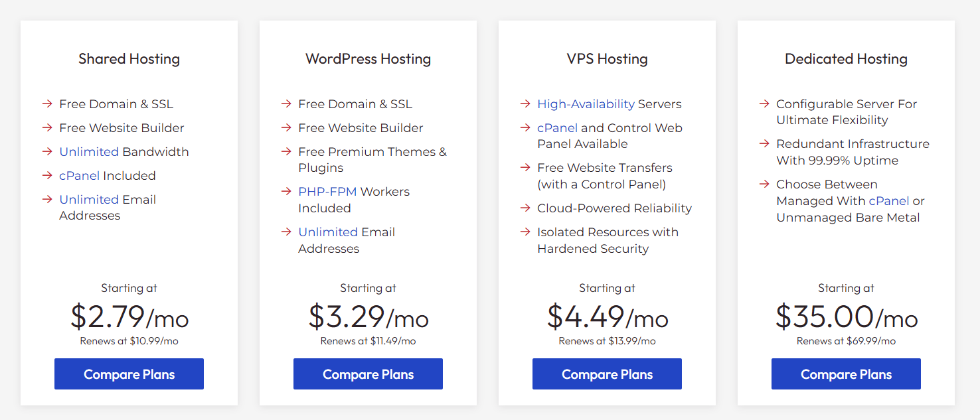Open the High-Availability Servers link

pyautogui.click(x=586, y=104)
